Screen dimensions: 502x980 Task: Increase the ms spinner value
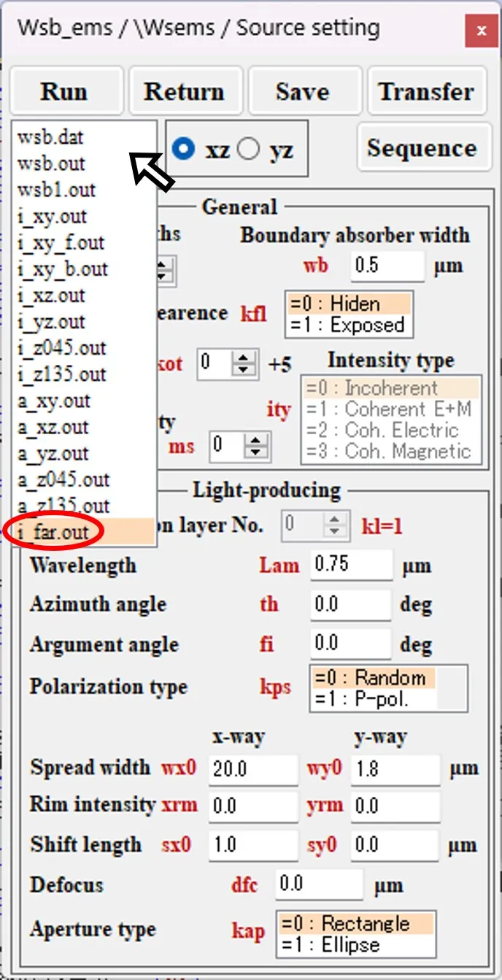[255, 439]
